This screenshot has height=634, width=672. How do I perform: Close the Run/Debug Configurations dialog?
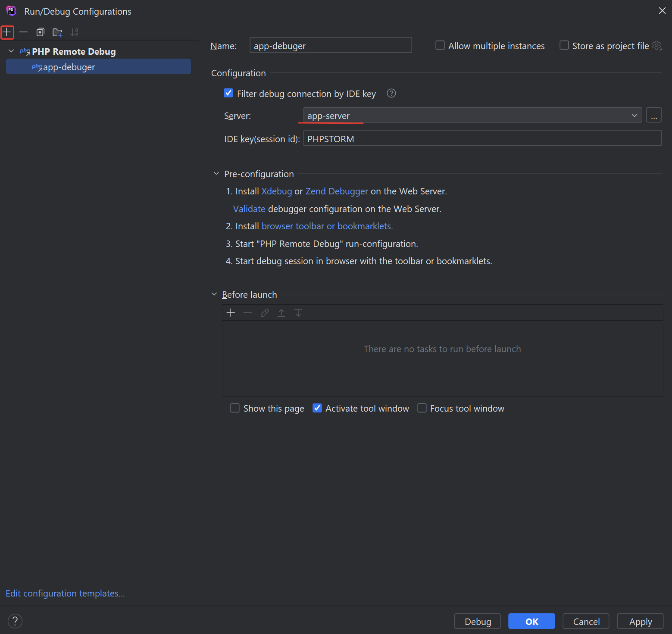(x=662, y=11)
